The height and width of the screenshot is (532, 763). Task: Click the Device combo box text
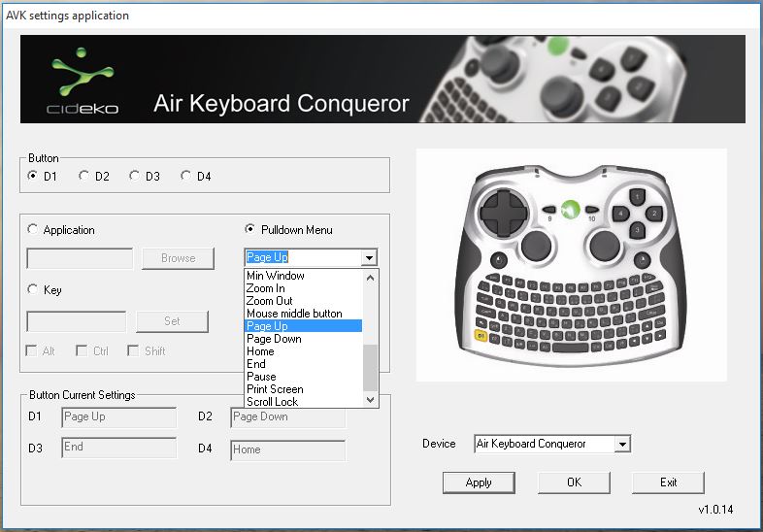click(545, 444)
